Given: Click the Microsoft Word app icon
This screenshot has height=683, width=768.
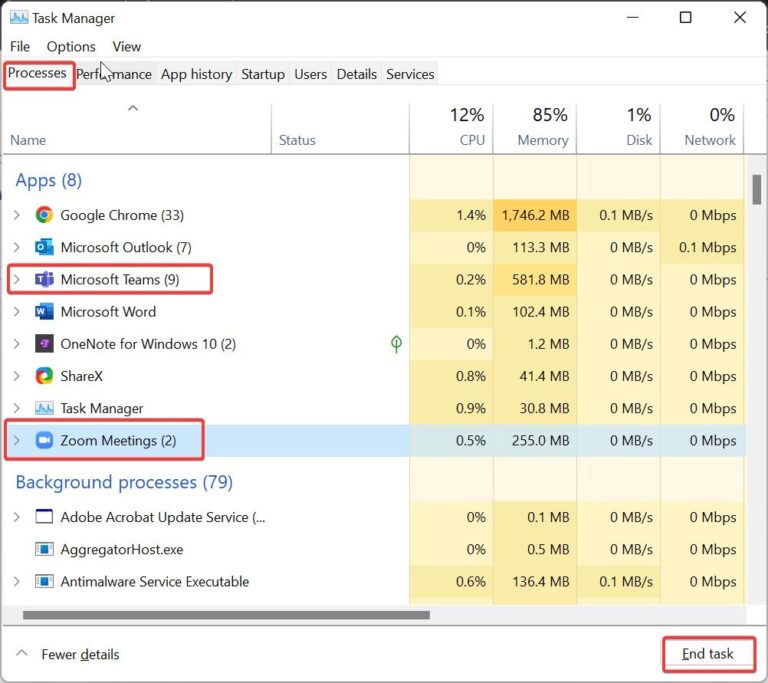Looking at the screenshot, I should click(x=44, y=312).
